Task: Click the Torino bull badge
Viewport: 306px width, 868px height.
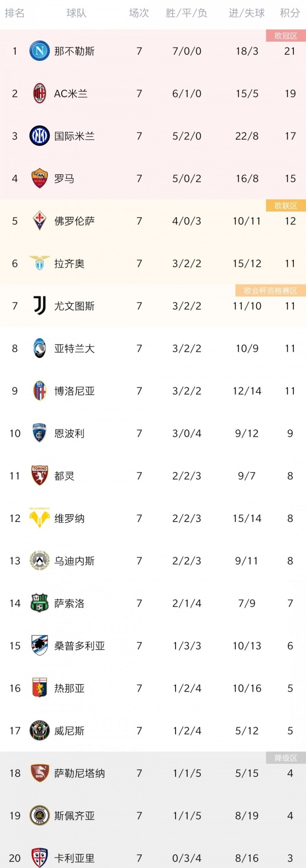Action: click(40, 475)
